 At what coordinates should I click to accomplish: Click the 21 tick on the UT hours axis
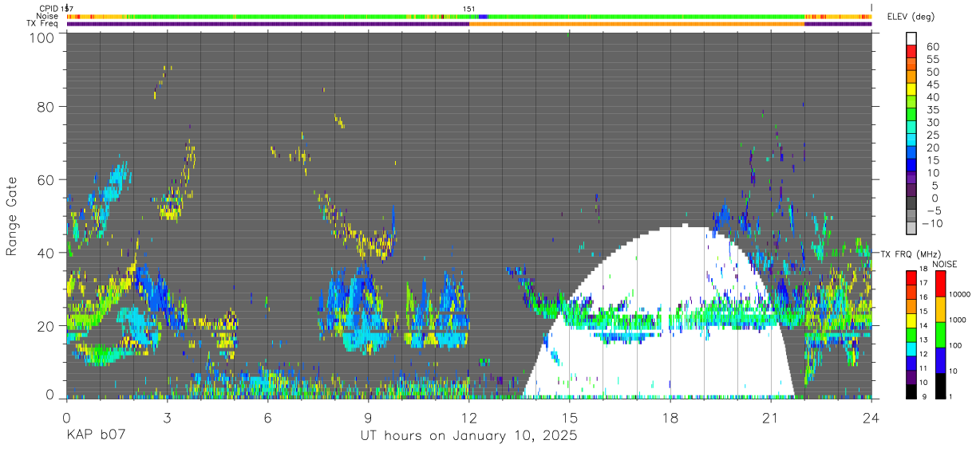[x=770, y=418]
